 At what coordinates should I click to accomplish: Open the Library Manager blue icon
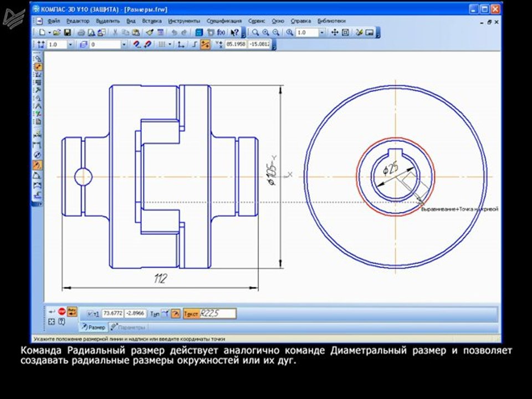tap(199, 33)
